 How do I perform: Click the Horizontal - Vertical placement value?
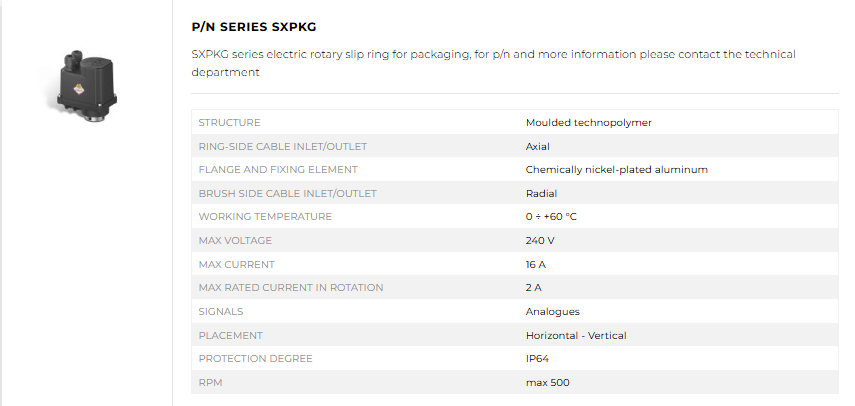point(576,335)
